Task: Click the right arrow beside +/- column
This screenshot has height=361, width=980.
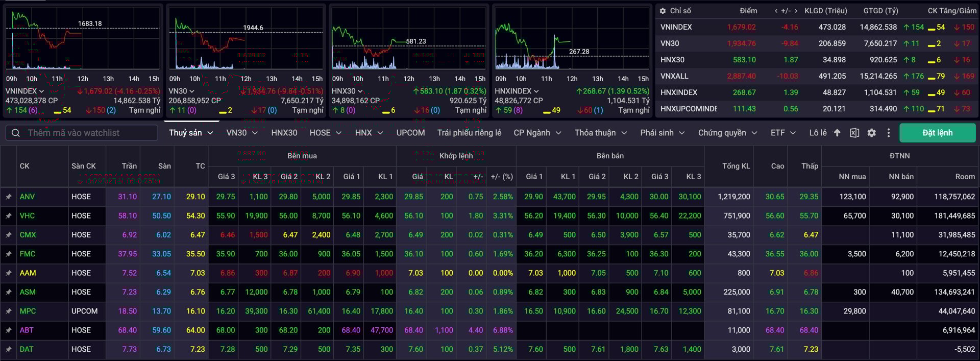Action: point(795,11)
